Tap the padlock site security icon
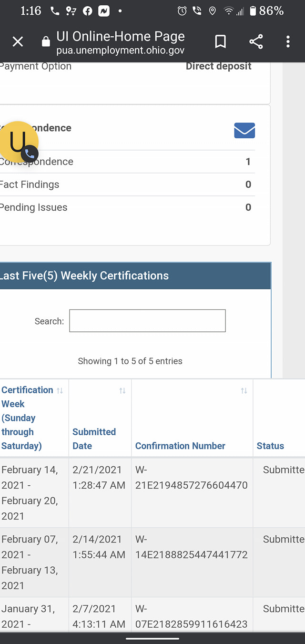This screenshot has width=305, height=644. click(x=46, y=42)
